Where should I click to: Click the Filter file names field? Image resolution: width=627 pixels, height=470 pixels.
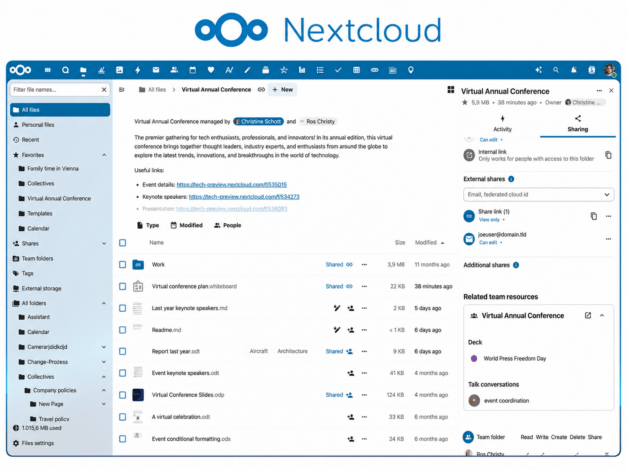[55, 90]
